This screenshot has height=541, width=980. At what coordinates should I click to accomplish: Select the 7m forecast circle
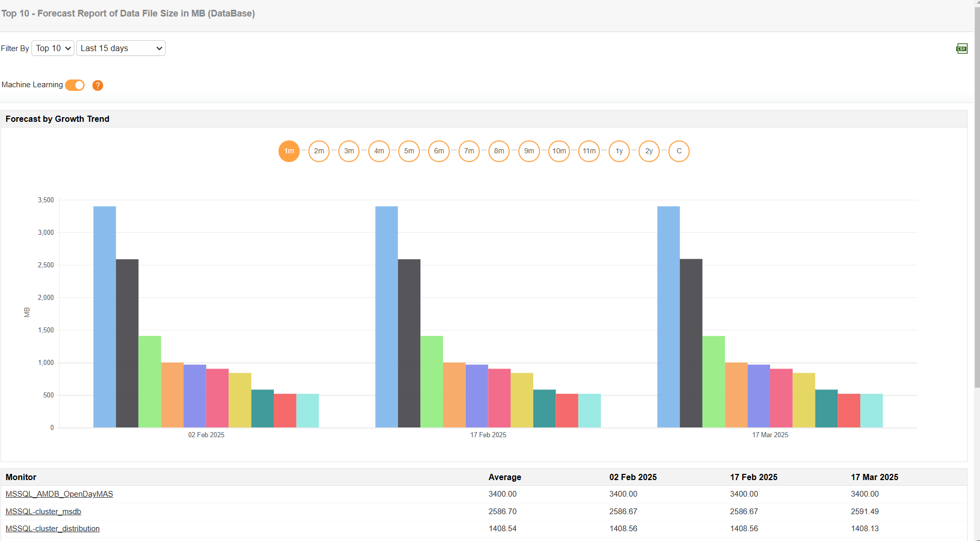[469, 151]
